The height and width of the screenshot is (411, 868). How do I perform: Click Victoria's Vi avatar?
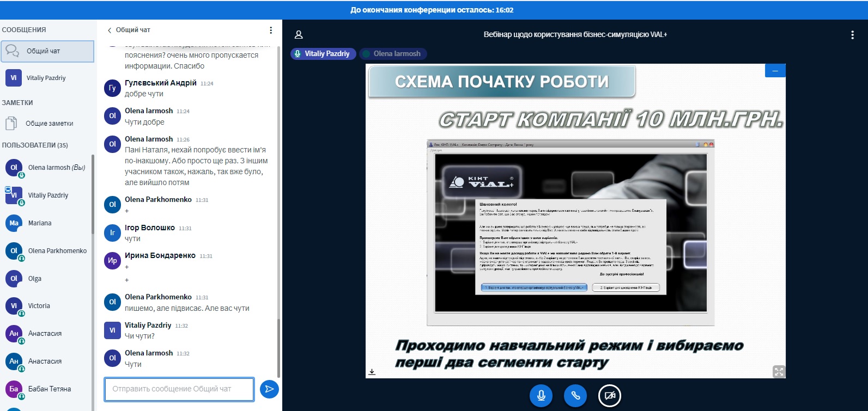point(14,305)
